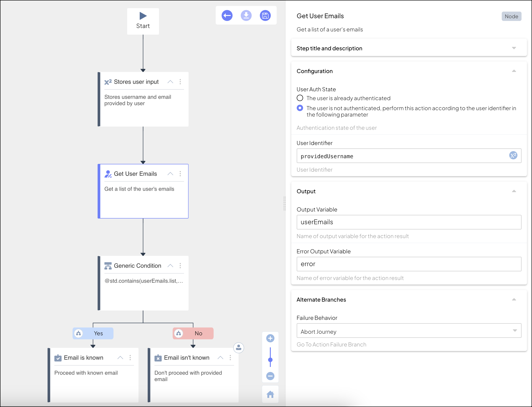Click the Yes branch label
This screenshot has width=532, height=407.
point(98,333)
